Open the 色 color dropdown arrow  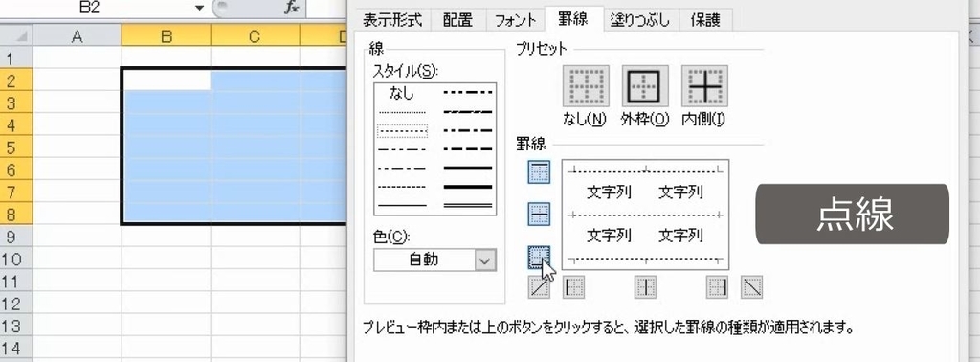click(484, 260)
